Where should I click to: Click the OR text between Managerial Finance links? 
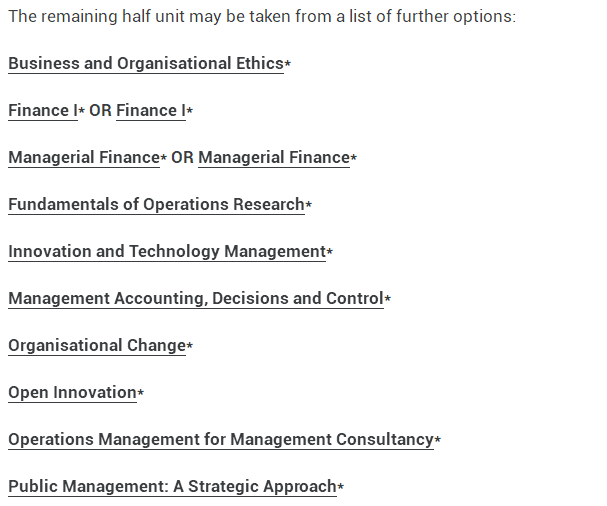182,158
